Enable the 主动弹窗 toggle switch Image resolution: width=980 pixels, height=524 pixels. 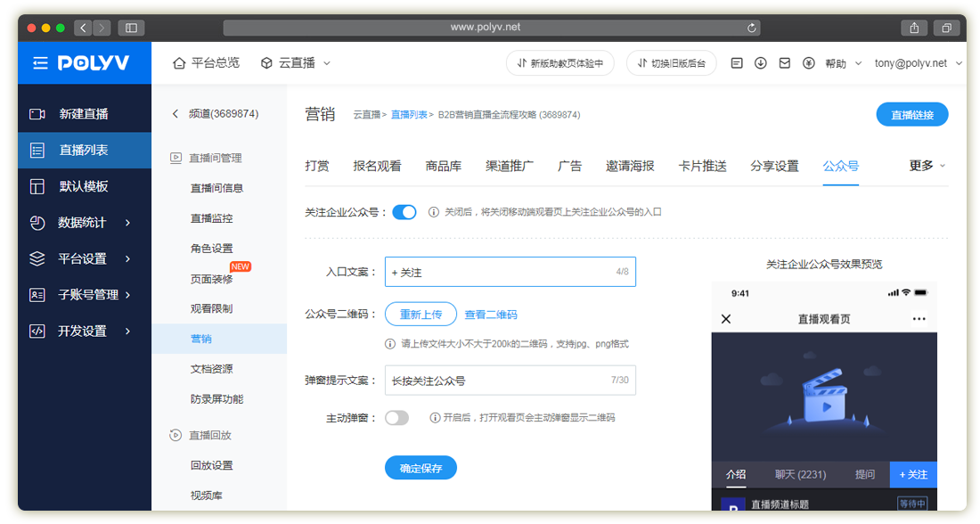[x=396, y=417]
